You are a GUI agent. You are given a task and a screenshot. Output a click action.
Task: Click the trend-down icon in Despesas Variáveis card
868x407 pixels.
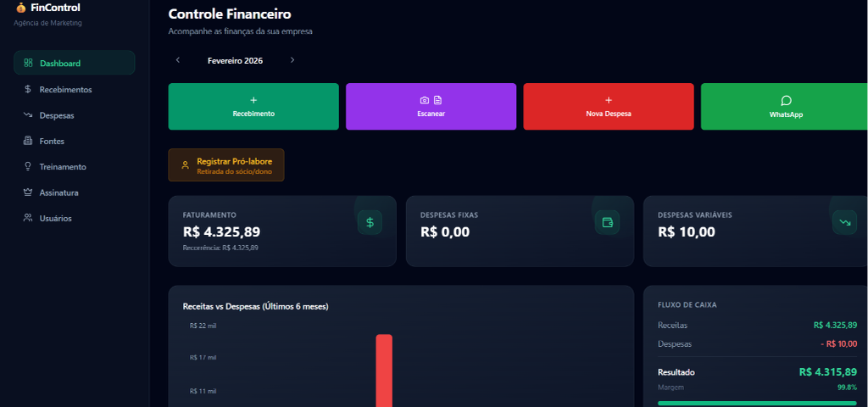(x=844, y=222)
